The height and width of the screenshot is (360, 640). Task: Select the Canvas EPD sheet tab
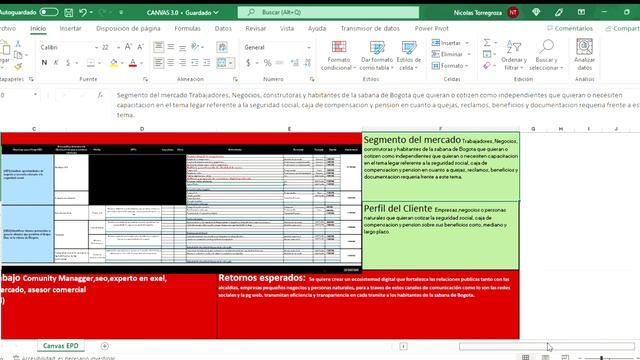pos(60,346)
